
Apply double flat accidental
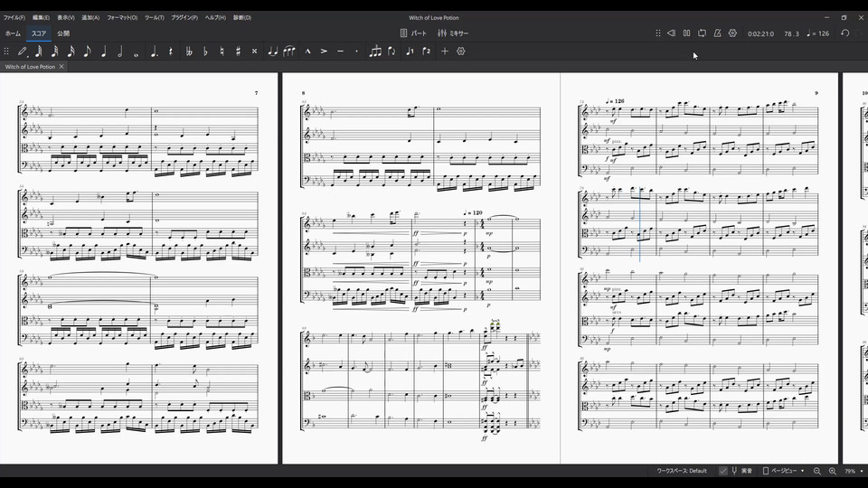[189, 52]
